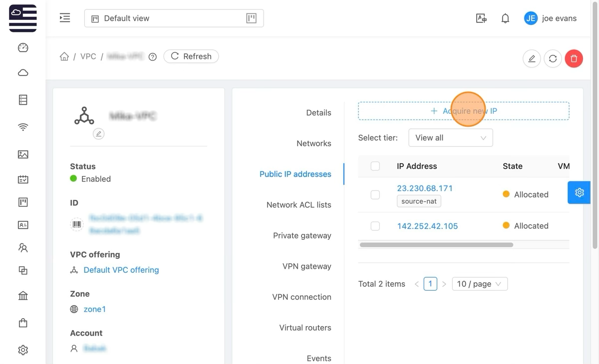Image resolution: width=599 pixels, height=364 pixels.
Task: Toggle the collapse sidebar menu icon
Action: click(x=65, y=18)
